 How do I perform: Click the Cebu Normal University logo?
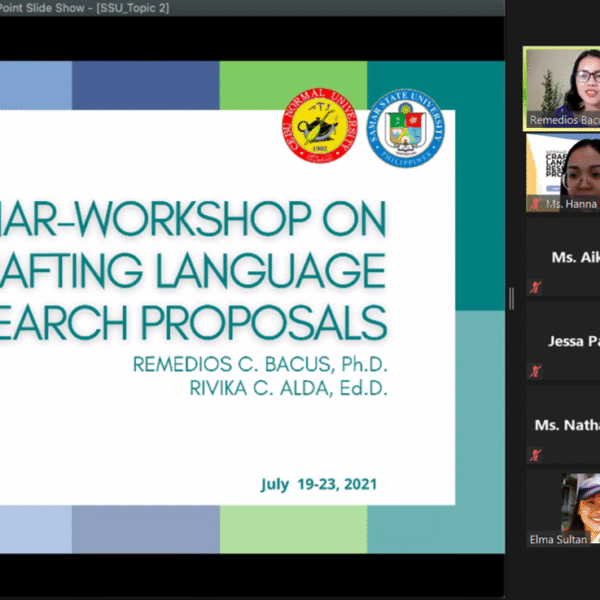point(320,126)
